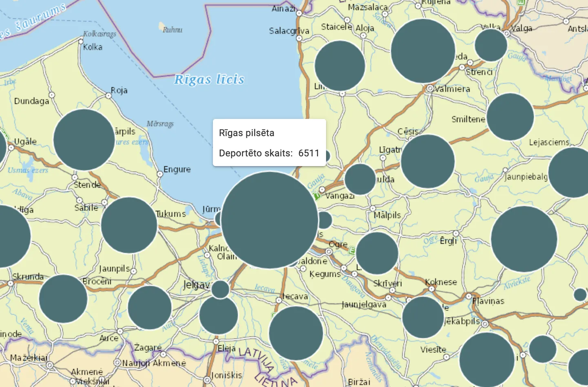
Task: Select the bubble southeast of Salacgrīva
Action: coord(340,66)
